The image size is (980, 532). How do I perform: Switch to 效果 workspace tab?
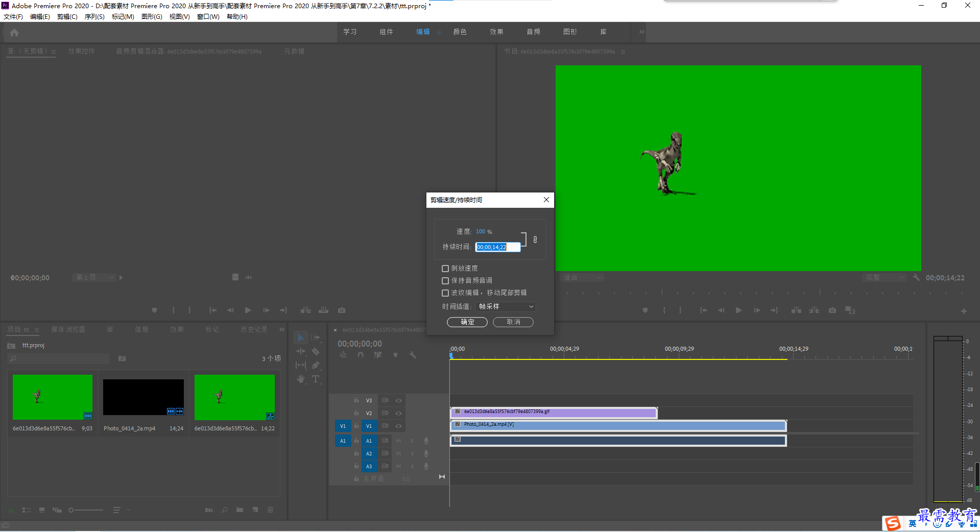(x=496, y=32)
